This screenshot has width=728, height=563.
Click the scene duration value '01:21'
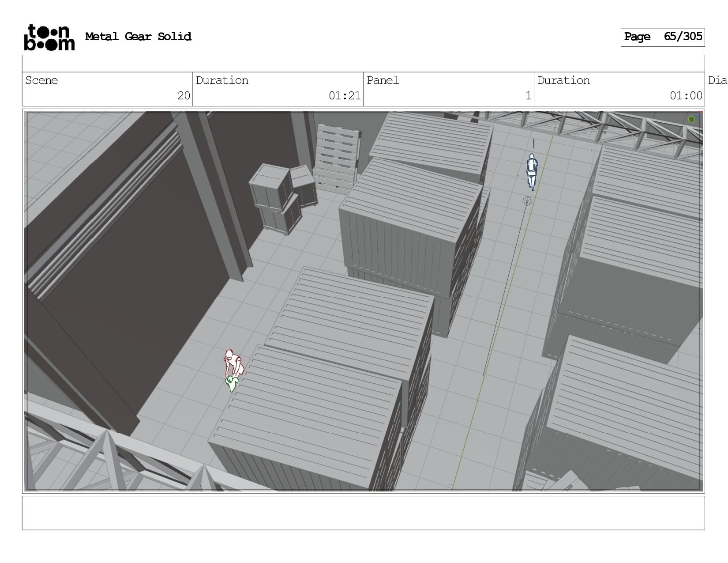(345, 96)
